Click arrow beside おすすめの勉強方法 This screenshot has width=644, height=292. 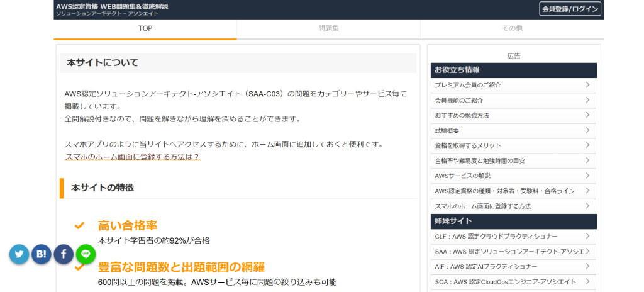587,115
